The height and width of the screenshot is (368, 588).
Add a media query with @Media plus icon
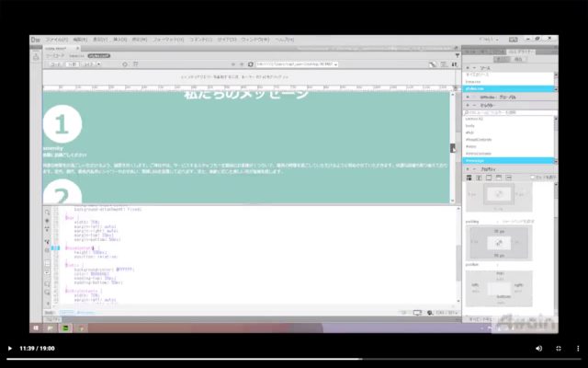coord(468,98)
